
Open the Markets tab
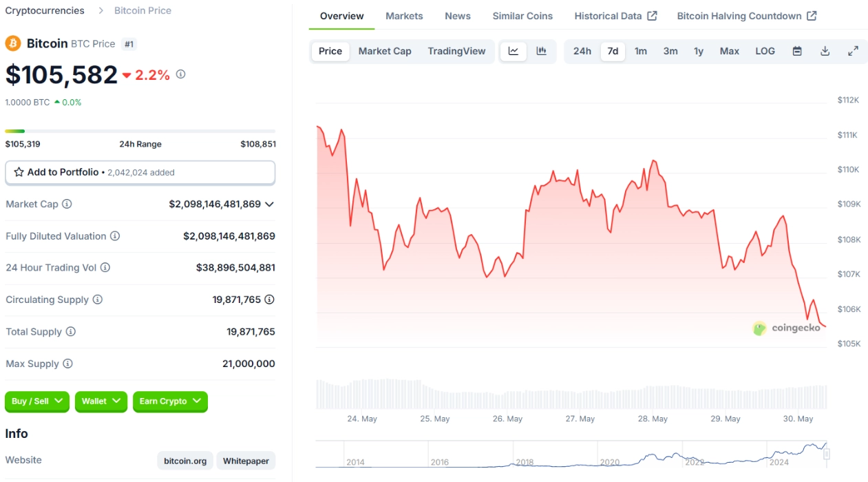pyautogui.click(x=404, y=16)
